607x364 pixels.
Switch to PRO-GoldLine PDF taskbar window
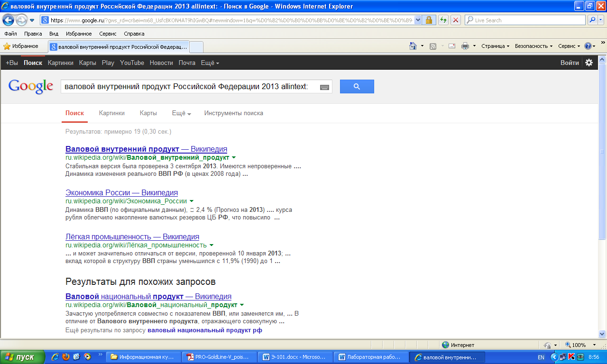[x=218, y=357]
